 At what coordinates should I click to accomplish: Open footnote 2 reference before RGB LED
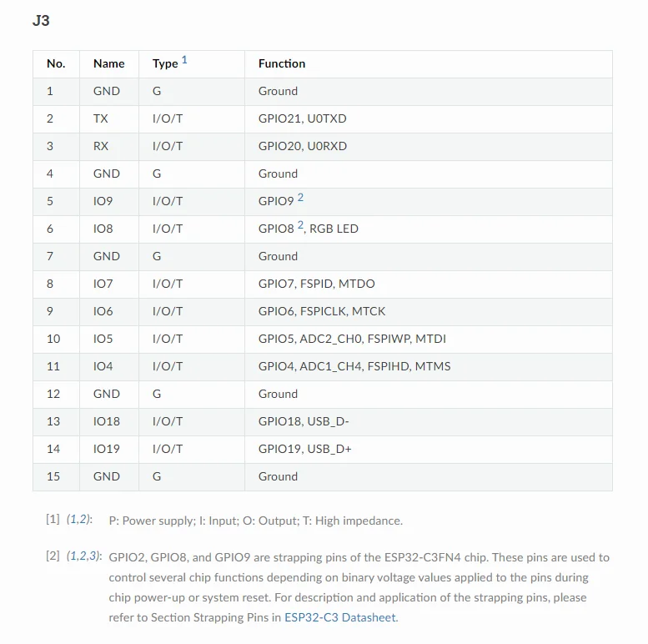[x=300, y=225]
